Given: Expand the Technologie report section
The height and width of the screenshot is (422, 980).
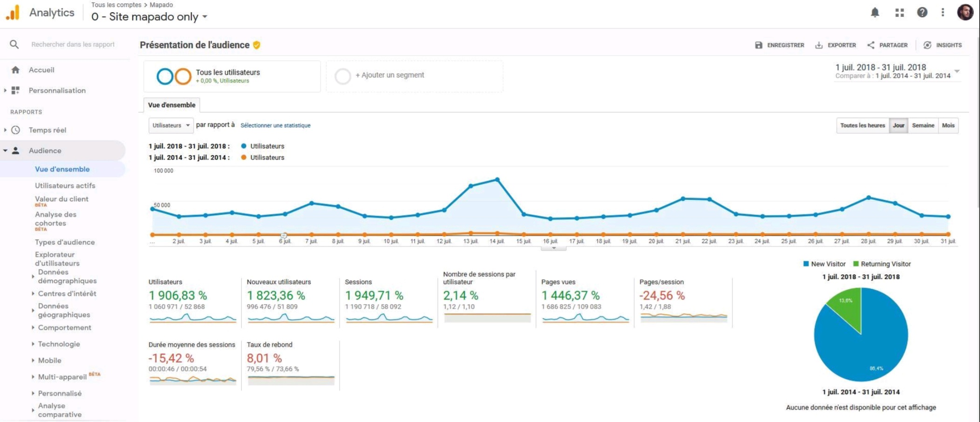Looking at the screenshot, I should click(x=59, y=344).
